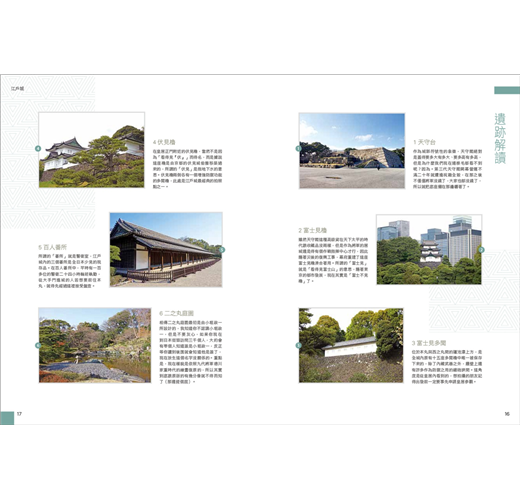Click the heading '3 富士見多聞'

[x=429, y=343]
